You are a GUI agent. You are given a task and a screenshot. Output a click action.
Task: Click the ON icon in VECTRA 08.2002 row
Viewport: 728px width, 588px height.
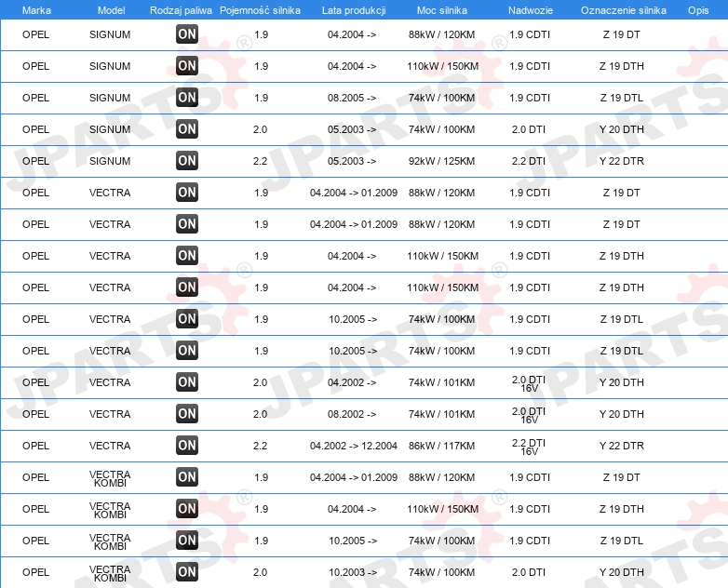click(187, 413)
